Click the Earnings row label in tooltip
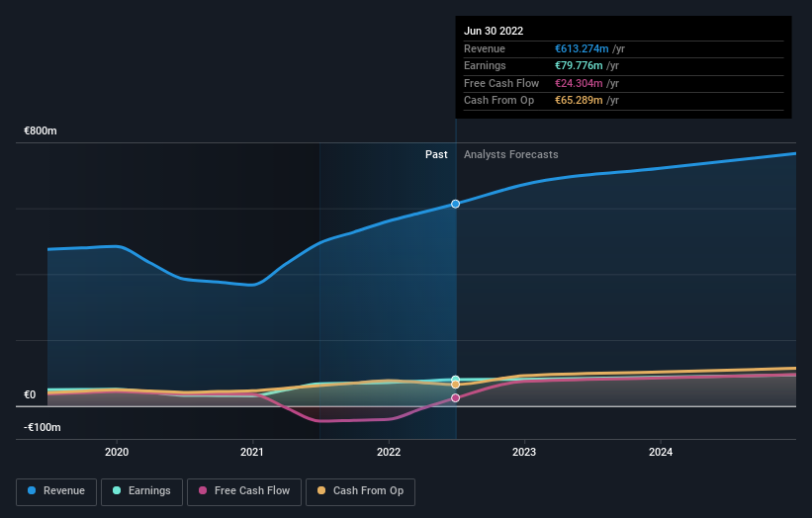This screenshot has height=518, width=812. click(485, 65)
